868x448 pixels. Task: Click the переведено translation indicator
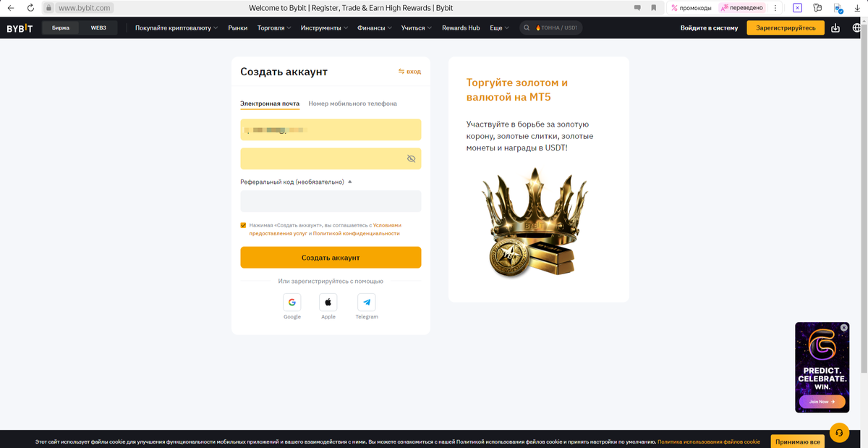pyautogui.click(x=742, y=8)
